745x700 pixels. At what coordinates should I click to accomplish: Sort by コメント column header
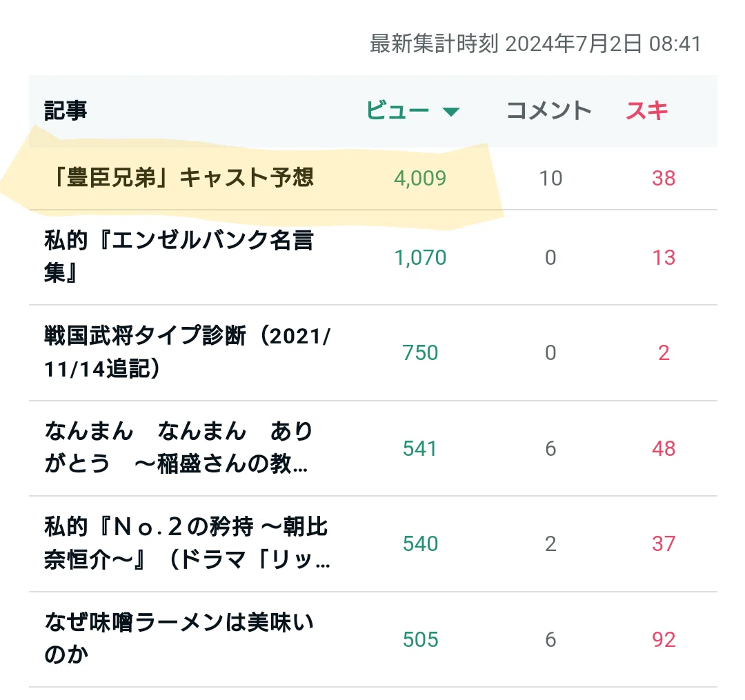coord(549,110)
